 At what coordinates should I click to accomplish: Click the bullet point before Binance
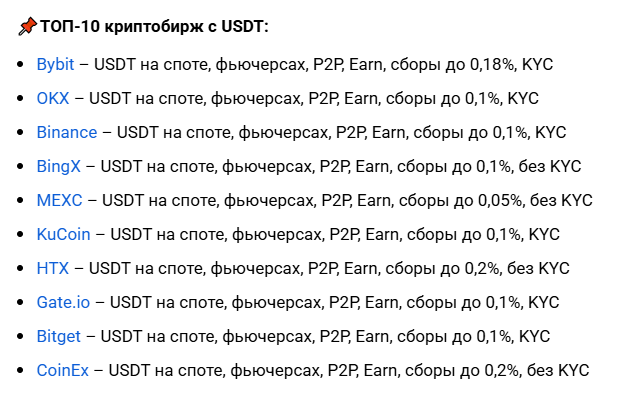[20, 133]
